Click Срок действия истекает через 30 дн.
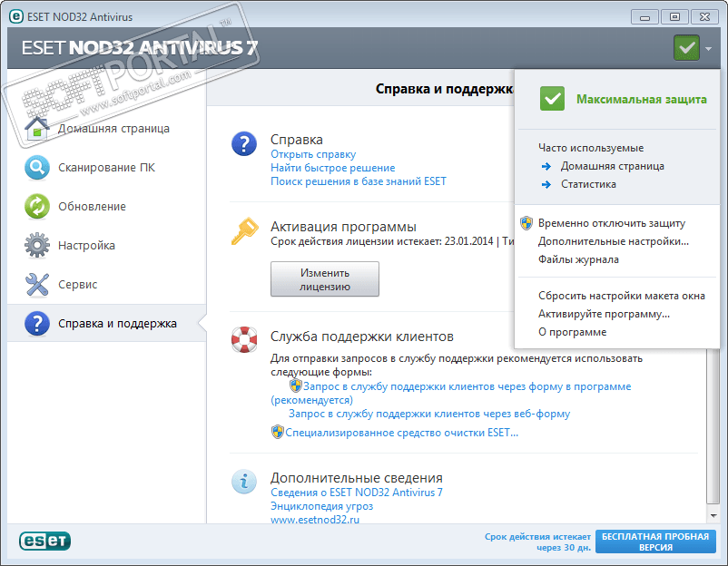The height and width of the screenshot is (566, 728). coord(537,542)
